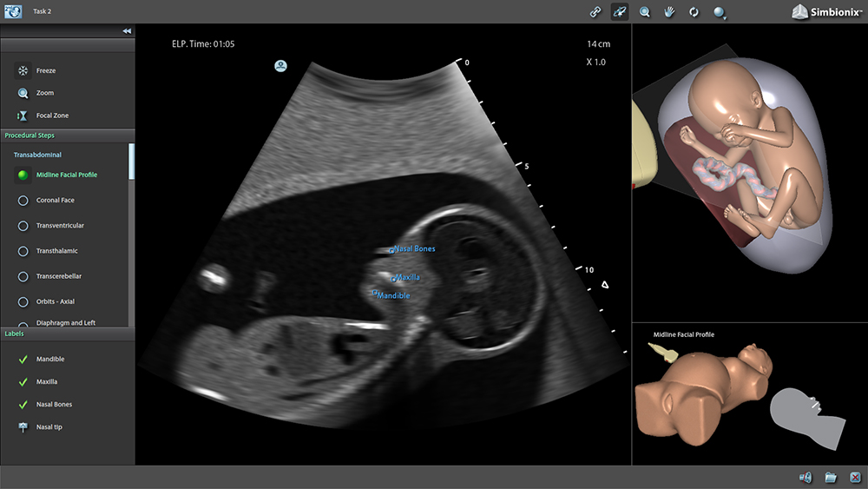Select the hand pan tool
Viewport: 868px width, 489px height.
click(x=669, y=11)
